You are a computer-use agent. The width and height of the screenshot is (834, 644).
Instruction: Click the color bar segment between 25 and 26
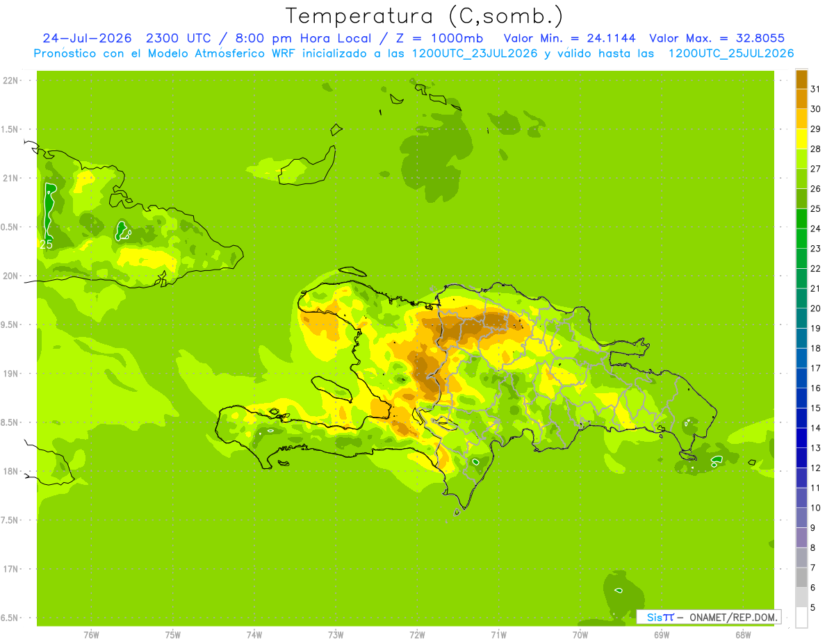pos(801,199)
